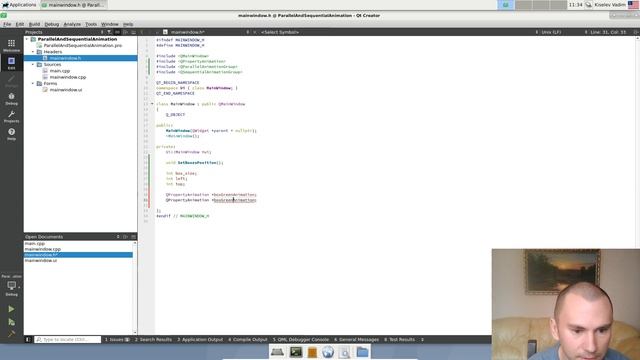Select mainwindow.cpp in Open Documents
640x360 pixels.
click(42, 249)
